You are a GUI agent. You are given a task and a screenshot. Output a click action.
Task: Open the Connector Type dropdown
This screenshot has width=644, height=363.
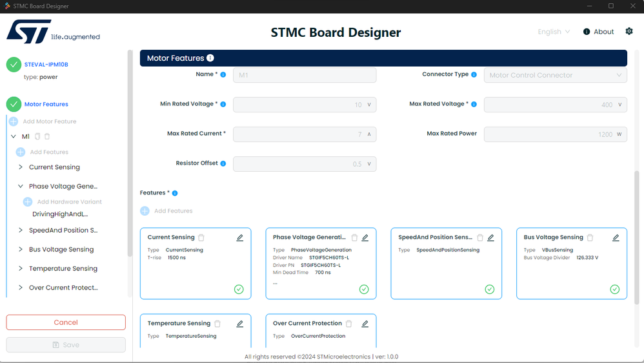(556, 75)
